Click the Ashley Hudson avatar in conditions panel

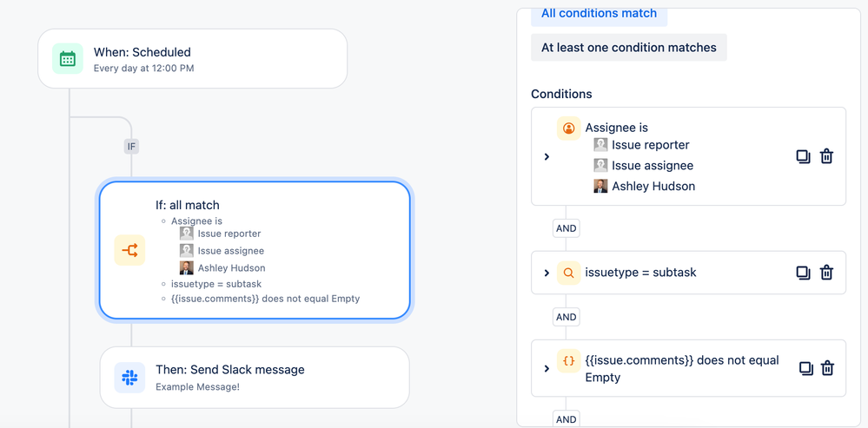coord(600,186)
